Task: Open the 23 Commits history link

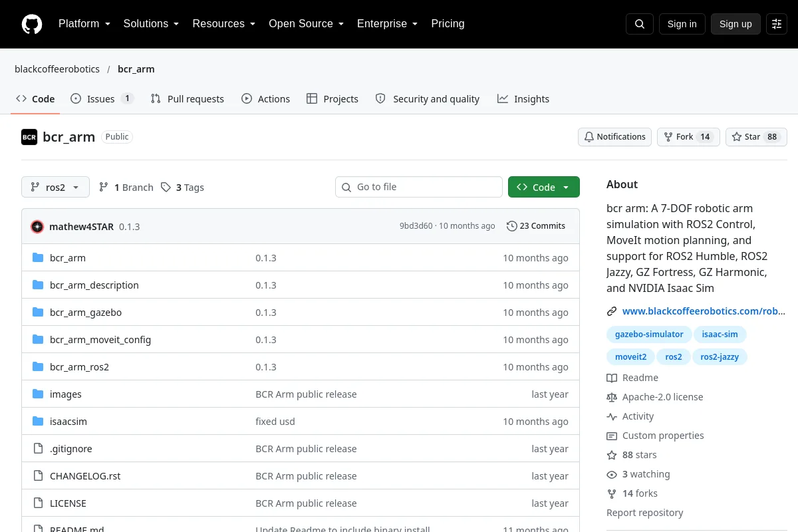Action: coord(536,226)
